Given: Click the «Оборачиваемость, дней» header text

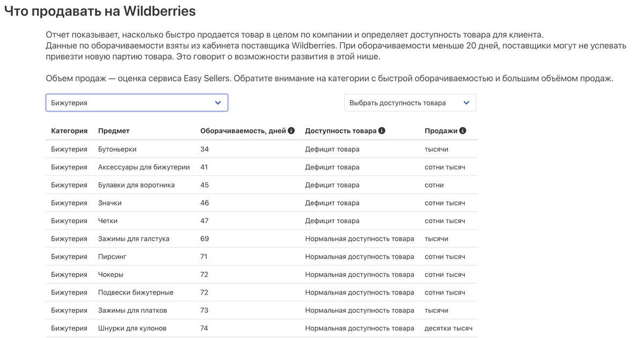Looking at the screenshot, I should point(243,130).
